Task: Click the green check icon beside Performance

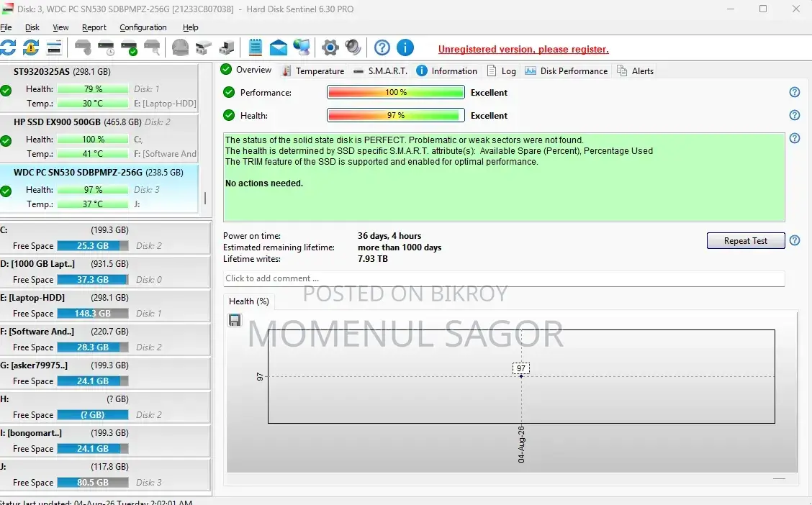Action: [229, 92]
